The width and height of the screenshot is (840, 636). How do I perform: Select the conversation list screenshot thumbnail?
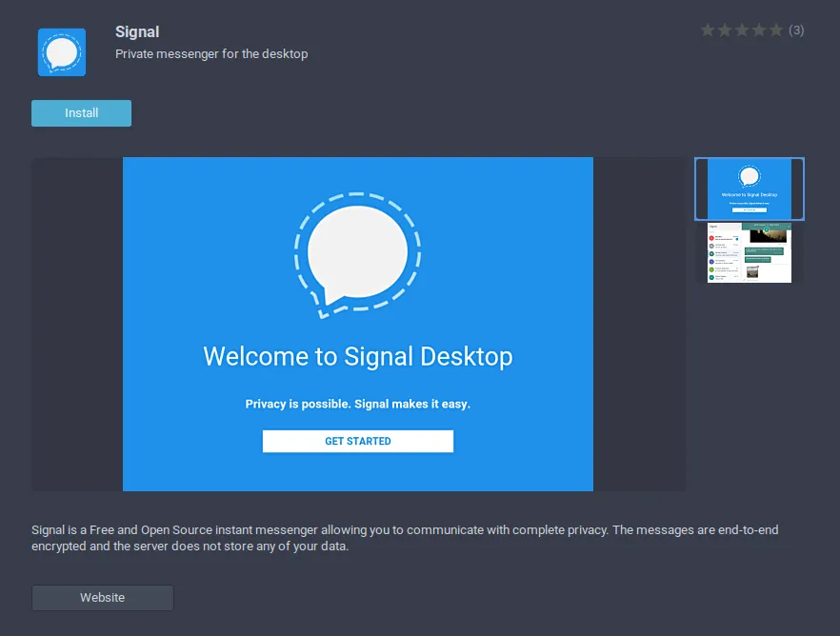point(750,252)
